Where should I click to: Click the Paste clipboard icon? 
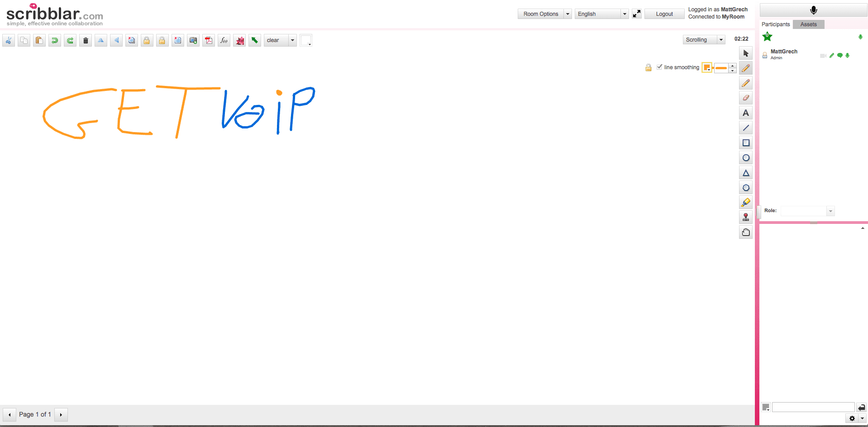tap(39, 41)
